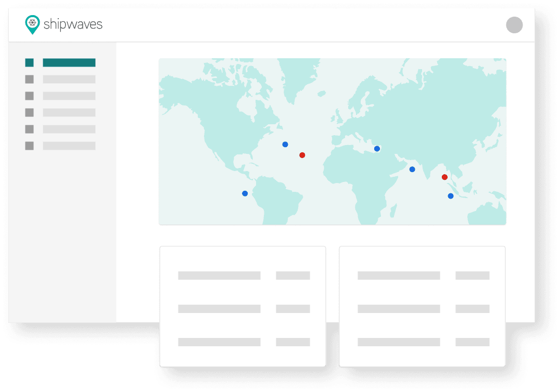
Task: Select the blue marker off North America's east coast
Action: tap(285, 145)
